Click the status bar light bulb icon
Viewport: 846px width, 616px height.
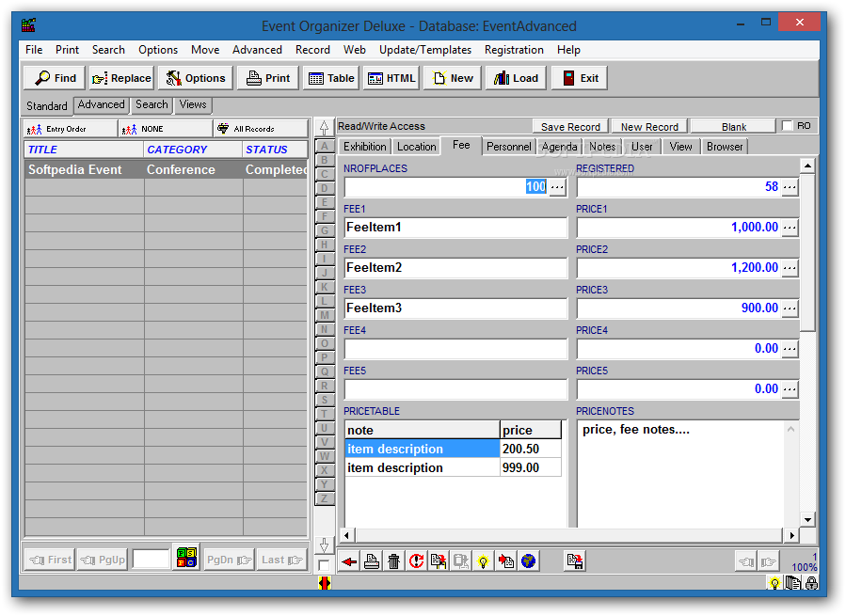[774, 583]
